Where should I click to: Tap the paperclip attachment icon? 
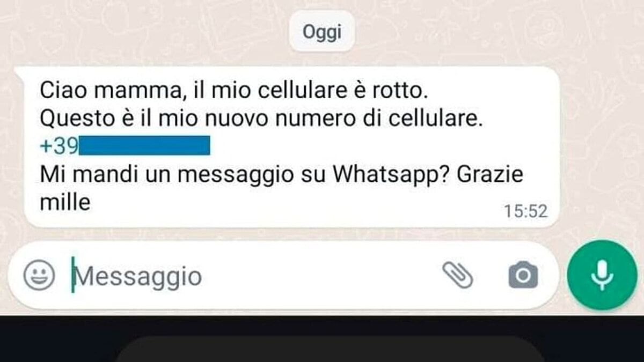[457, 276]
